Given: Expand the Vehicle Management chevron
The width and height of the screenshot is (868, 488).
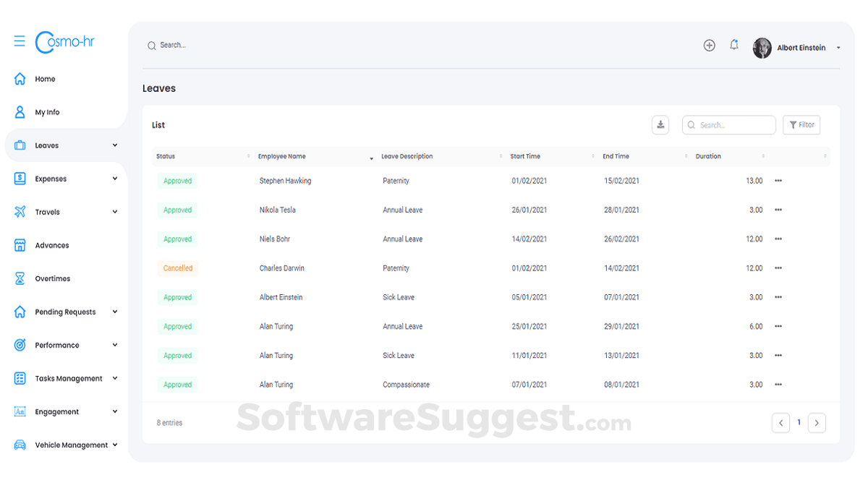Looking at the screenshot, I should click(115, 445).
